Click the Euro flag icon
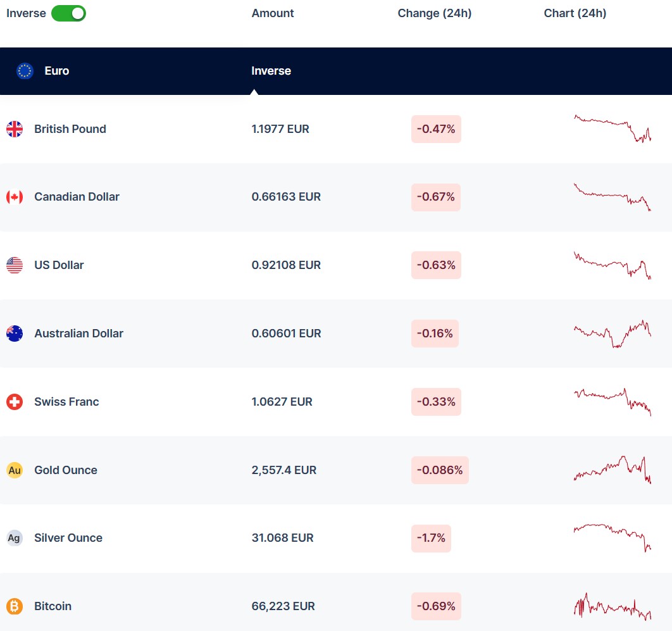The width and height of the screenshot is (672, 631). 25,71
